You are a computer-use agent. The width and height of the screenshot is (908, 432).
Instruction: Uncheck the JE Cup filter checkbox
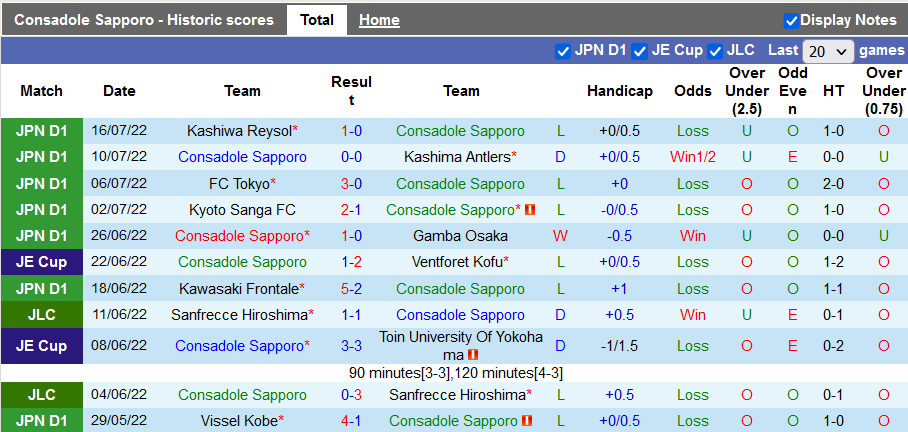click(x=639, y=51)
